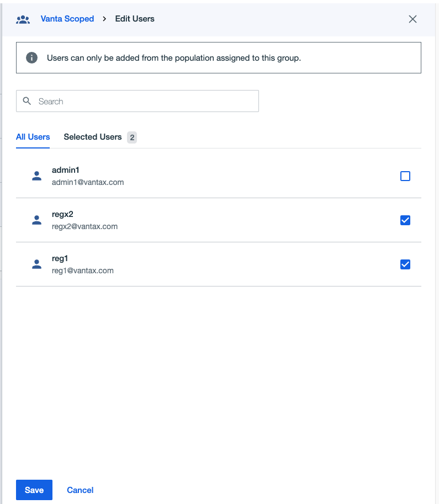Close the Edit Users panel
This screenshot has height=504, width=439.
pyautogui.click(x=412, y=19)
